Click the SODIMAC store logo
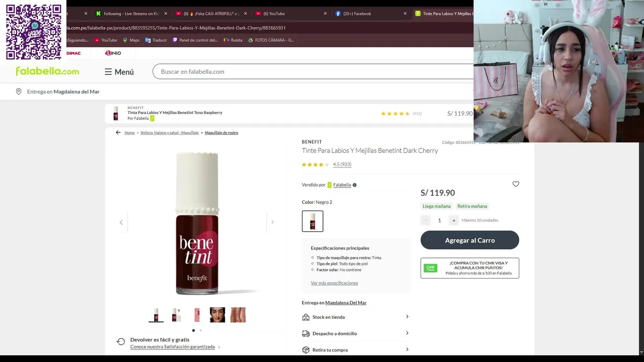The image size is (644, 362). click(x=73, y=53)
